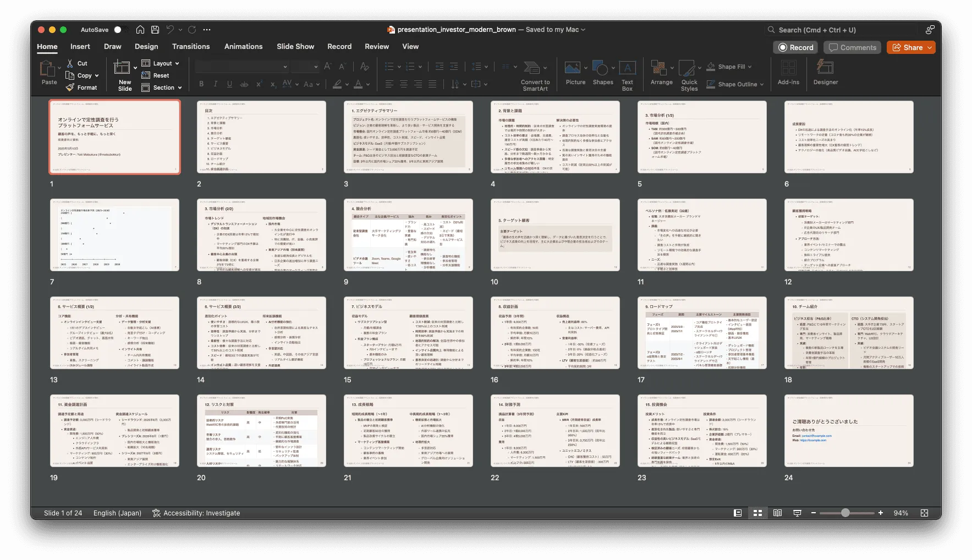The image size is (972, 560).
Task: Open the Transitions tab
Action: pos(190,46)
